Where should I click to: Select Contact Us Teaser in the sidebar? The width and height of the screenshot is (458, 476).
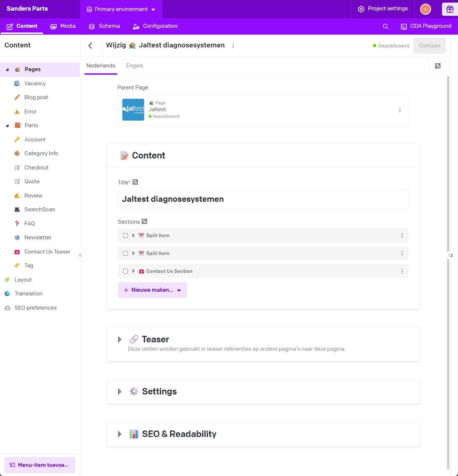tap(47, 252)
